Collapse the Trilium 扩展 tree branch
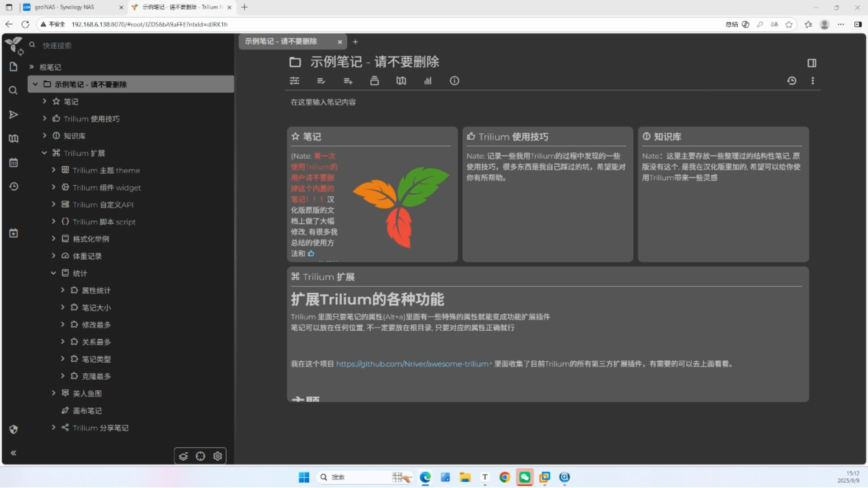 click(x=44, y=153)
